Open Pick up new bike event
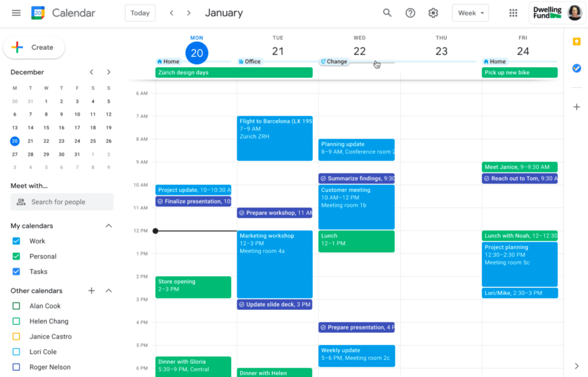This screenshot has height=377, width=588. (x=520, y=72)
